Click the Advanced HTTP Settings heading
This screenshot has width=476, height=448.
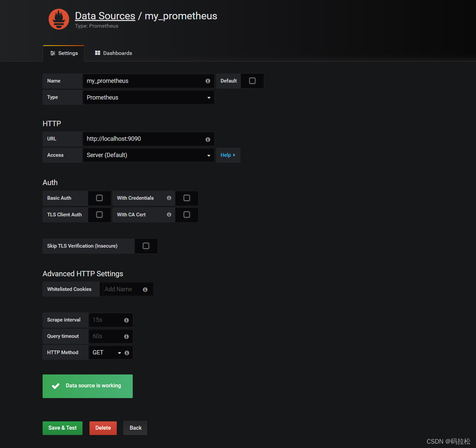click(83, 274)
